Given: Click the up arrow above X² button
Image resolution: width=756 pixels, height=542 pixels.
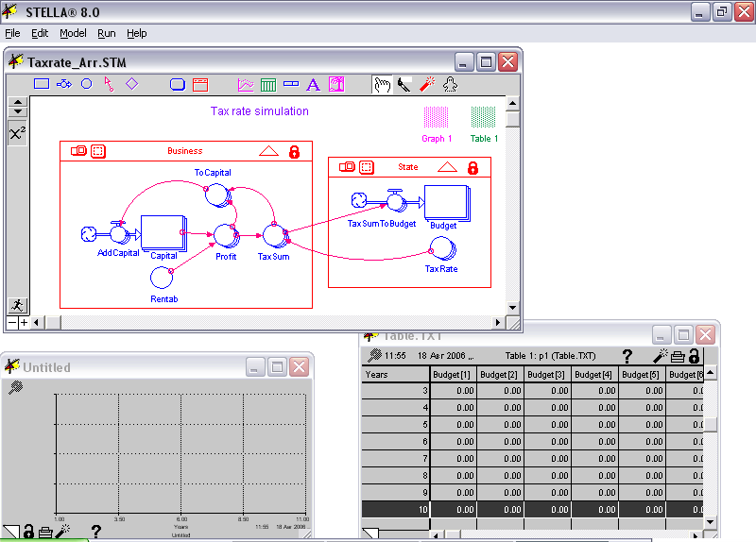Looking at the screenshot, I should click(x=18, y=102).
